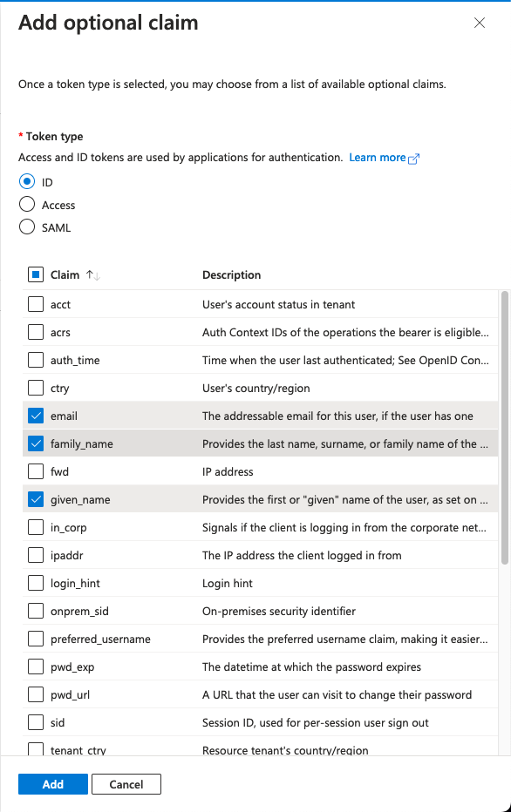Toggle the select-all Claim checkbox
The image size is (511, 812).
[36, 274]
